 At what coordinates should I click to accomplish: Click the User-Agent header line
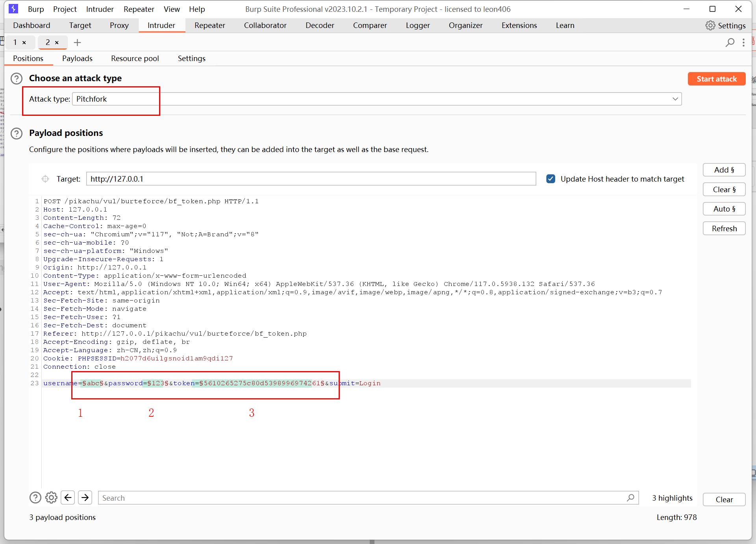319,284
